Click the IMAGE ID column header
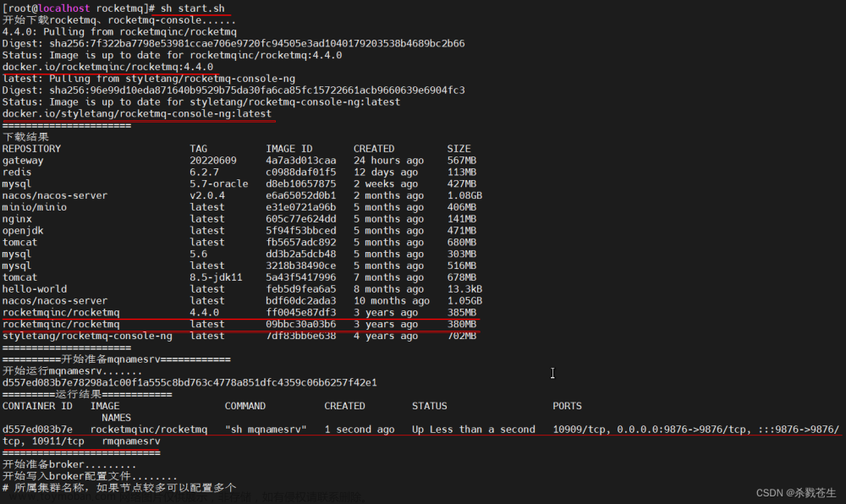 point(288,149)
